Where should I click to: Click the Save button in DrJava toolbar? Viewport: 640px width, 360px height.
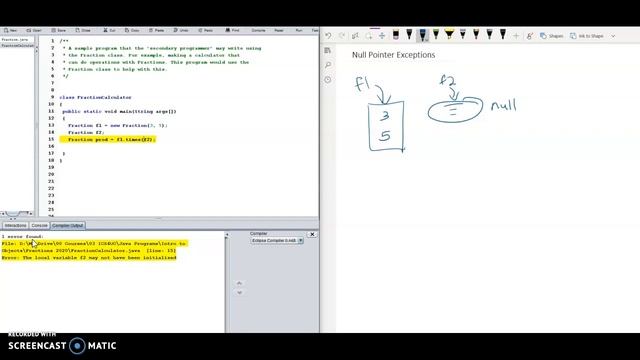point(58,30)
